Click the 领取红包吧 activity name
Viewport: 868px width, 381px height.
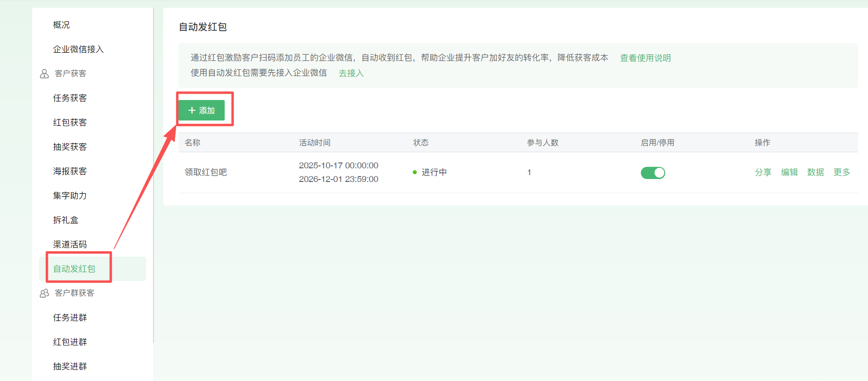[206, 172]
